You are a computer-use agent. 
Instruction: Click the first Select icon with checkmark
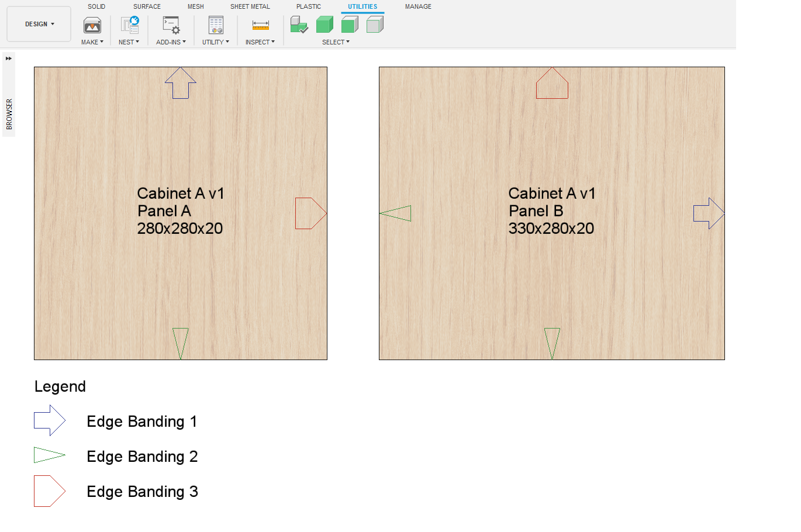coord(299,25)
